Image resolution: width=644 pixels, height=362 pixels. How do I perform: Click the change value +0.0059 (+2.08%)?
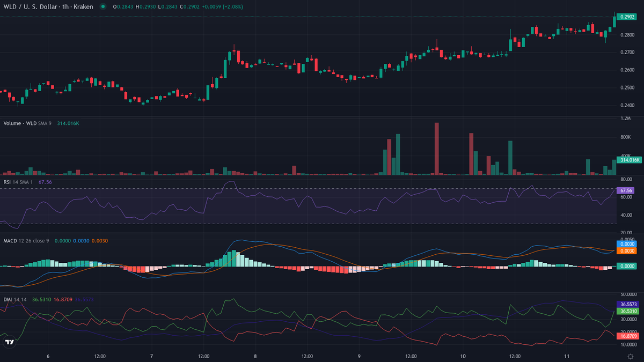(223, 6)
